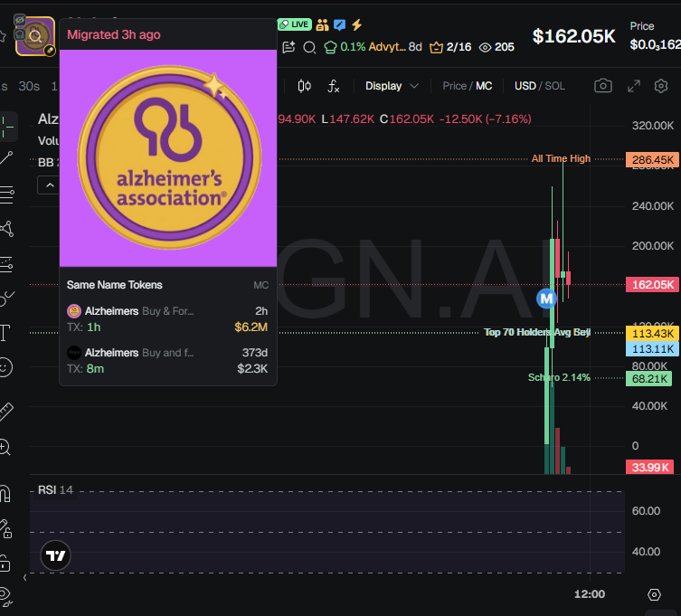
Task: Activate the zoom in tool
Action: pyautogui.click(x=5, y=447)
